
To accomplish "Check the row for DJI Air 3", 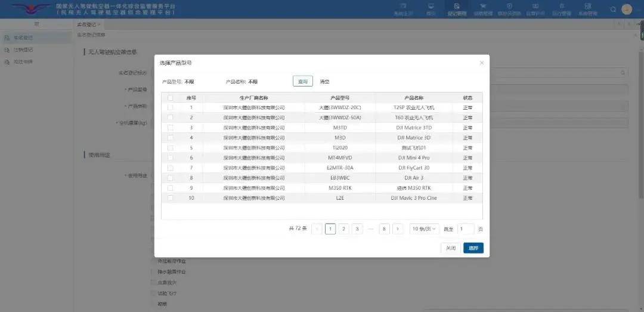I will click(x=170, y=178).
